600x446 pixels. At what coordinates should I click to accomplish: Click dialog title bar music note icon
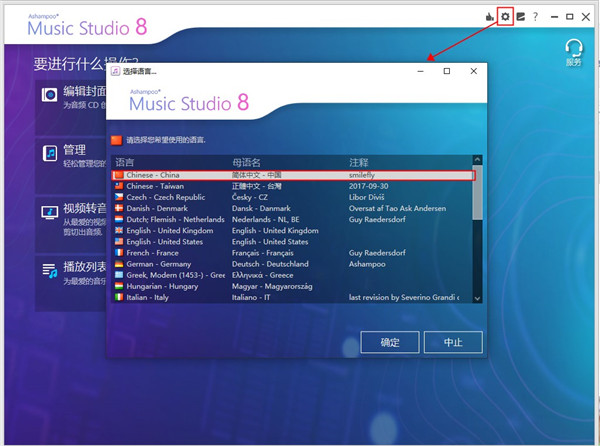116,71
